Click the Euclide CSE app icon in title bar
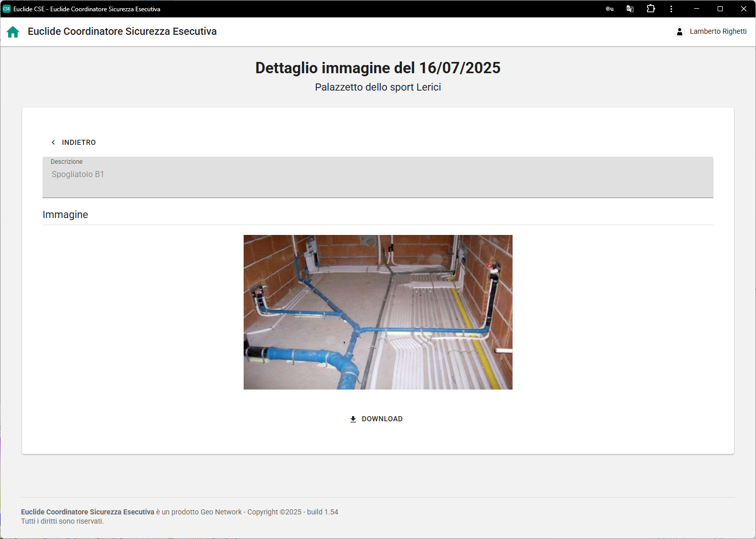Screen dimensions: 756x539 7,9
